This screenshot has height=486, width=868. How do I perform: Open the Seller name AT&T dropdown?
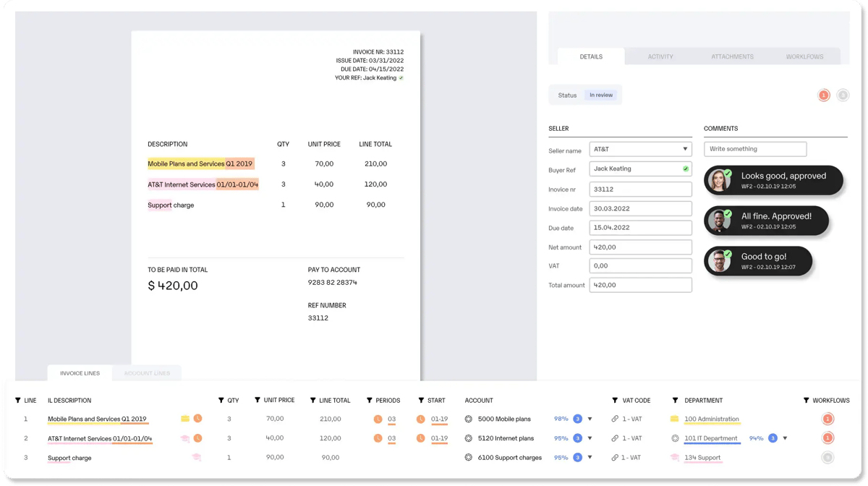(x=640, y=149)
